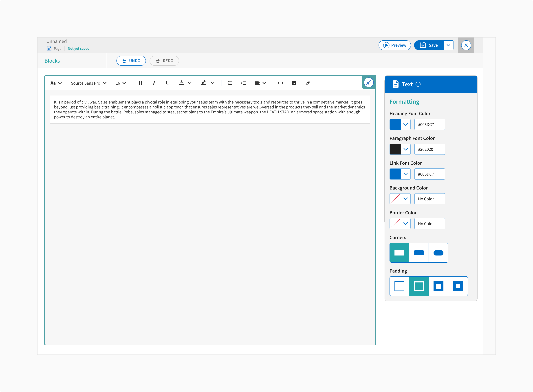Insert an image into text
533x392 pixels.
click(294, 83)
